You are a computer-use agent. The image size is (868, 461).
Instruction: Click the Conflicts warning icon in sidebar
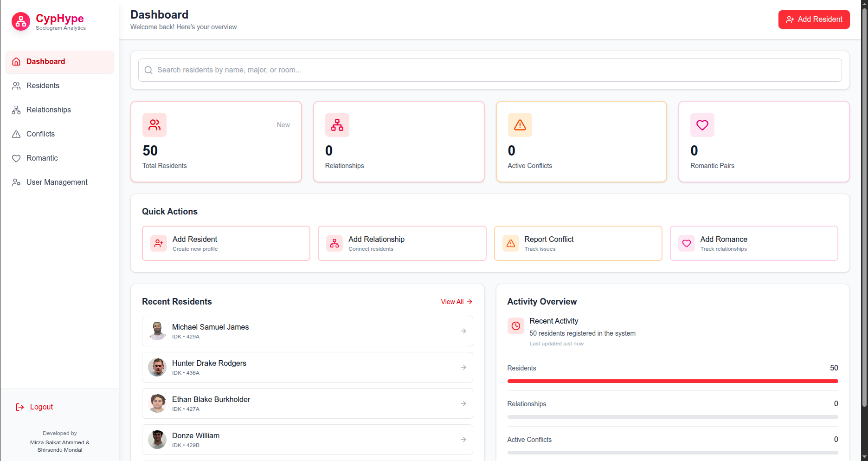point(16,134)
